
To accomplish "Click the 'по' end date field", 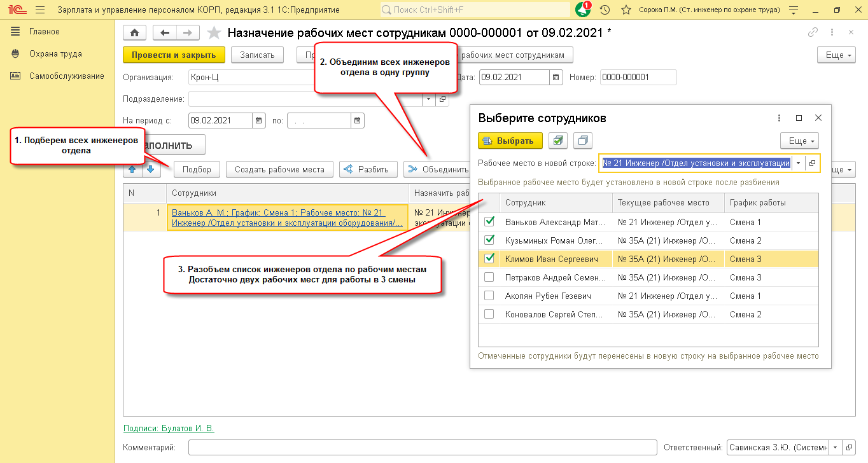I will point(319,120).
